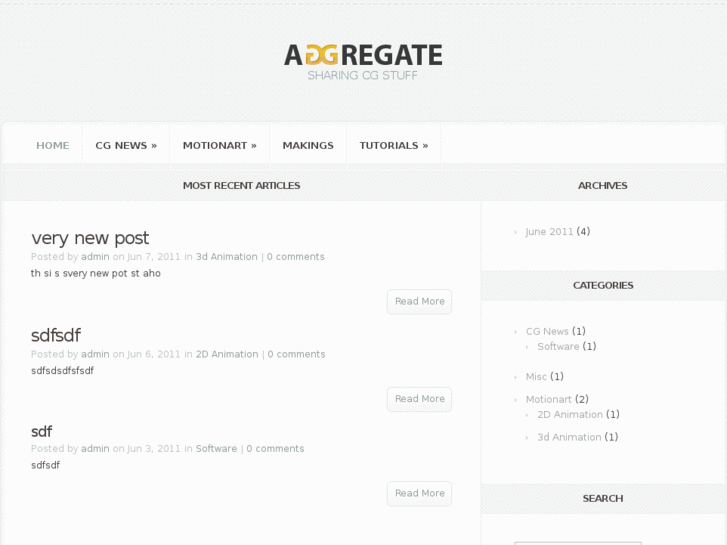
Task: Expand the Tutorials menu
Action: [x=394, y=146]
